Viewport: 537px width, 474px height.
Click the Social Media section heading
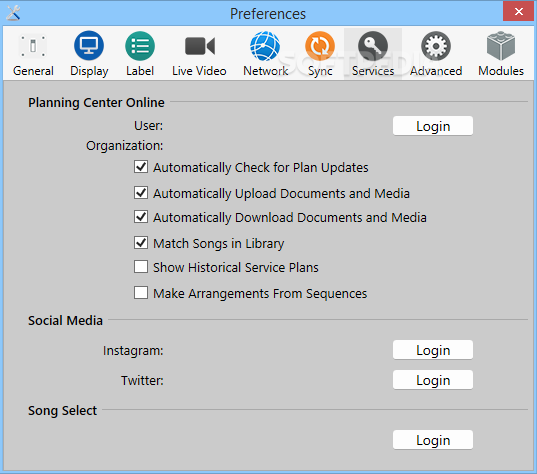point(65,321)
